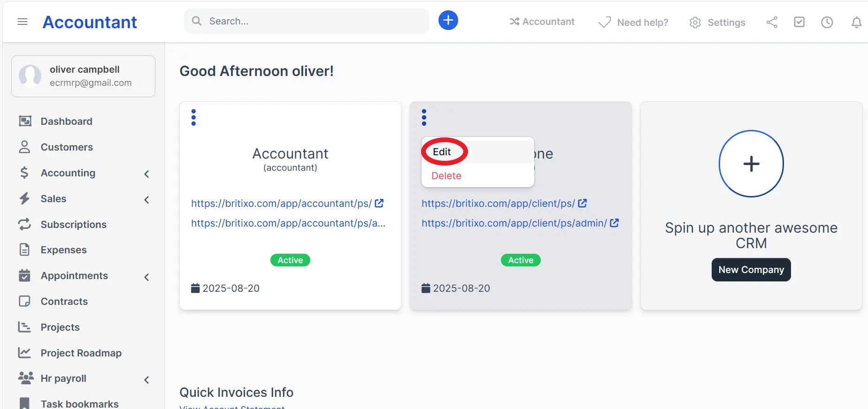Open the accountant ps link
This screenshot has width=868, height=409.
pos(282,203)
